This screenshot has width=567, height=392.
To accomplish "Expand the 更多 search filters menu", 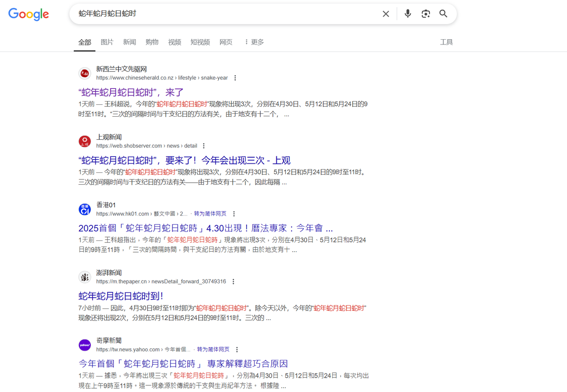I will 254,42.
